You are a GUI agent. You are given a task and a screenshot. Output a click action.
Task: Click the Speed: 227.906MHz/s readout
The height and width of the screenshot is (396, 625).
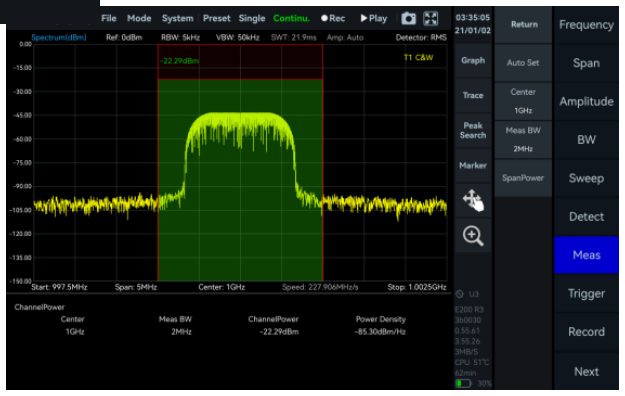pos(320,287)
